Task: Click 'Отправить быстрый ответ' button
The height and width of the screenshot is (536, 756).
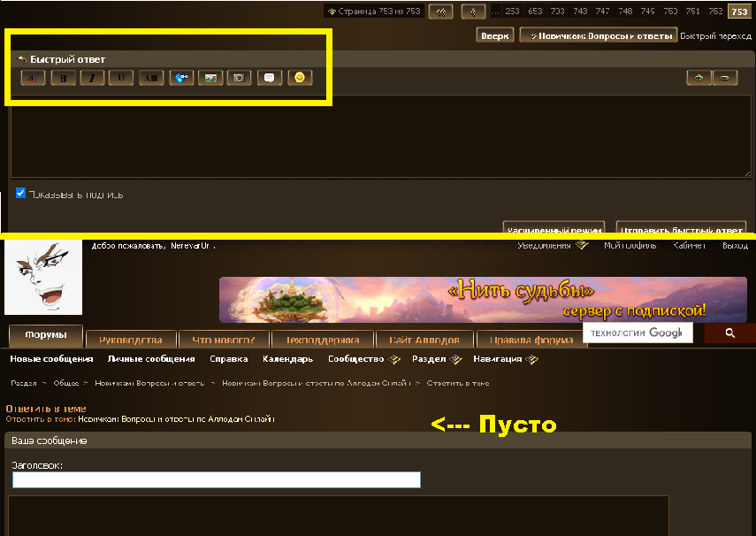Action: click(680, 227)
